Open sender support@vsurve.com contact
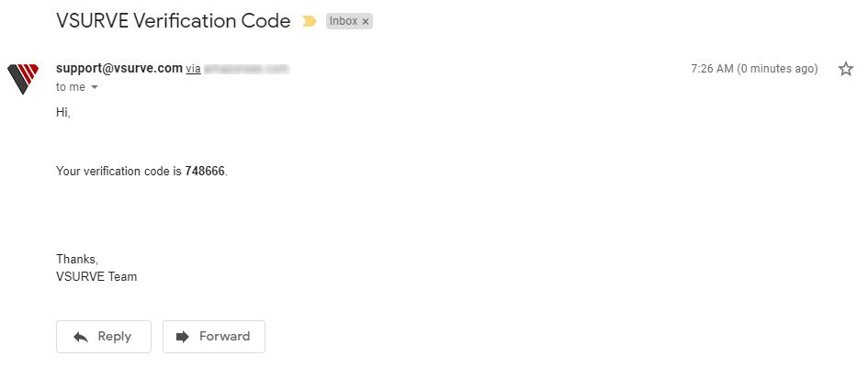868x390 pixels. click(119, 68)
